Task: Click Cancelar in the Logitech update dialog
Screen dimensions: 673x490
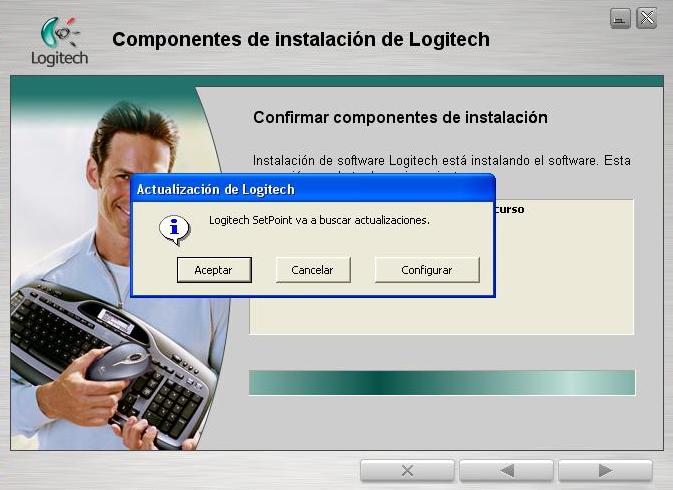Action: pyautogui.click(x=312, y=270)
